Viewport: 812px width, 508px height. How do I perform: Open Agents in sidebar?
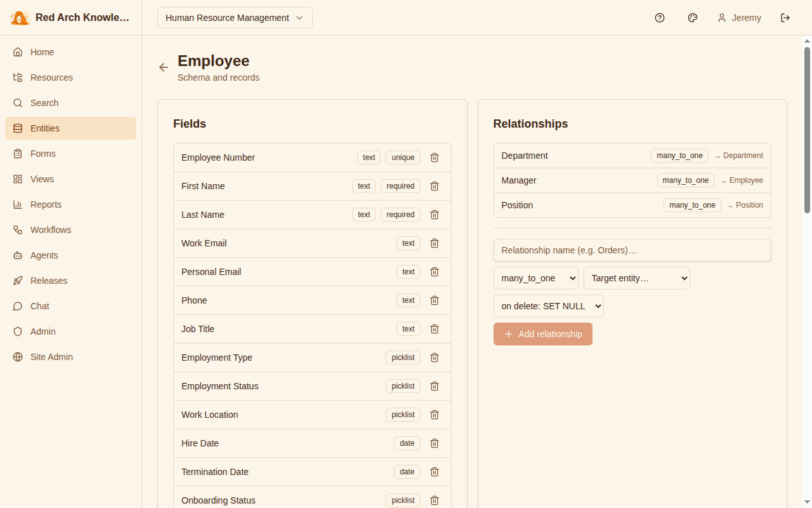[x=70, y=255]
